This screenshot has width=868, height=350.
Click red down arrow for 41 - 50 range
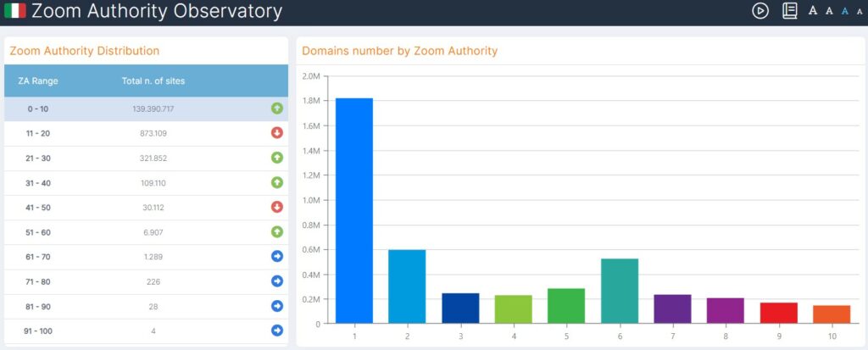click(276, 207)
